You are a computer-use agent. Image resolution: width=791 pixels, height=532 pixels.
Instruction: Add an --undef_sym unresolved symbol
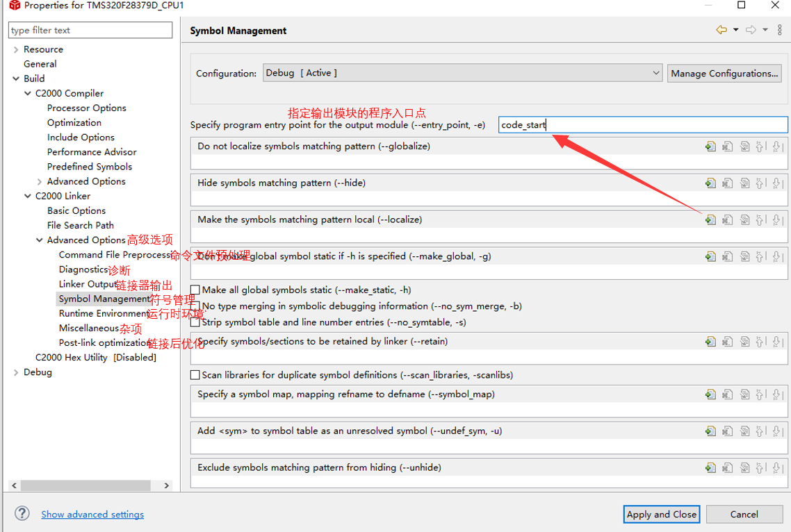(711, 431)
